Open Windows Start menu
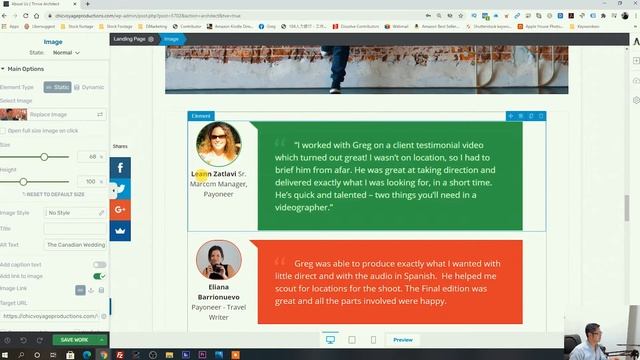Image resolution: width=640 pixels, height=360 pixels. tap(4, 355)
